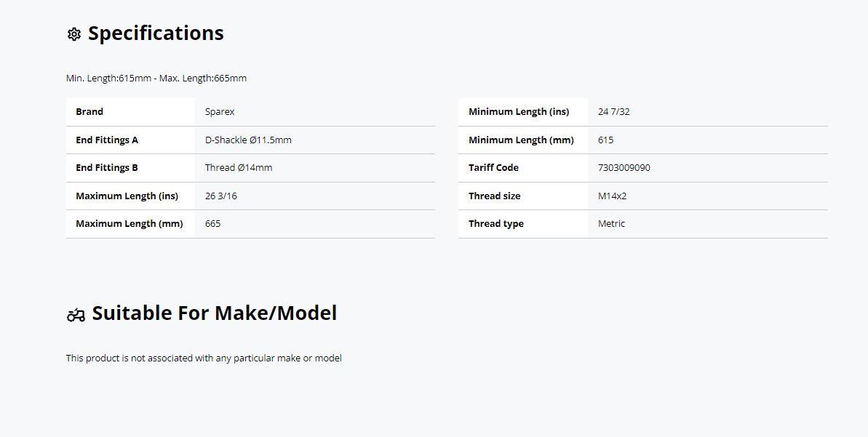Select the Tariff Code number 7303009090
This screenshot has height=437, width=868.
click(x=624, y=168)
